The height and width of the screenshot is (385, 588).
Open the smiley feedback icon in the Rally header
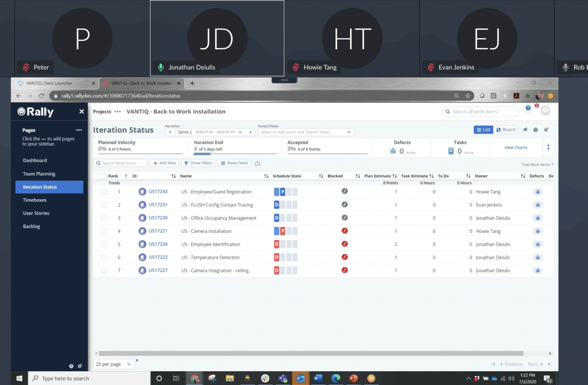click(546, 111)
